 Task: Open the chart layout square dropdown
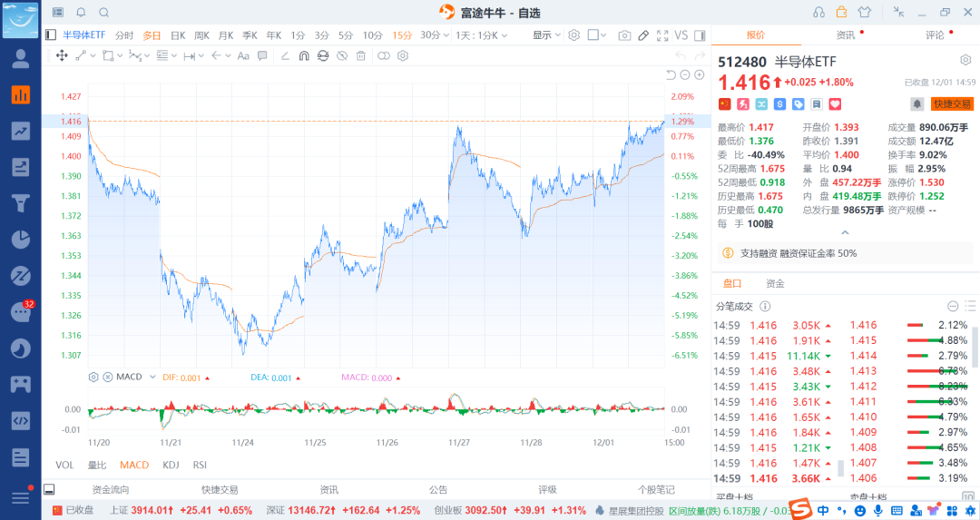coord(597,35)
